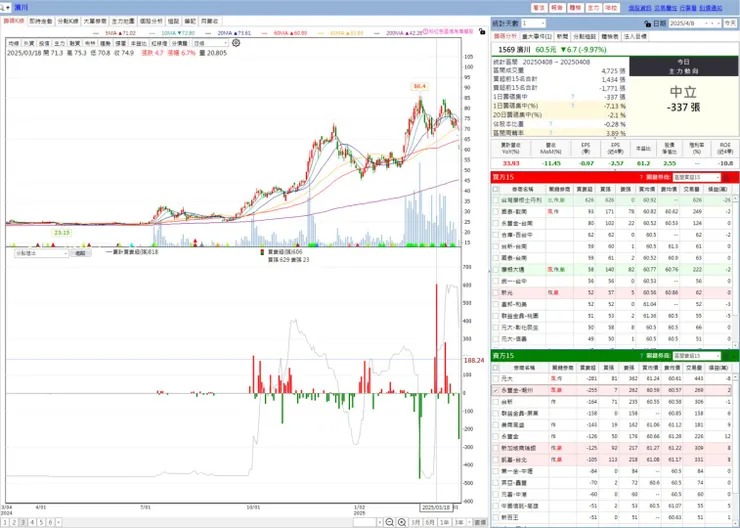Set chart range to 6月
This screenshot has height=528, width=740.
430,522
